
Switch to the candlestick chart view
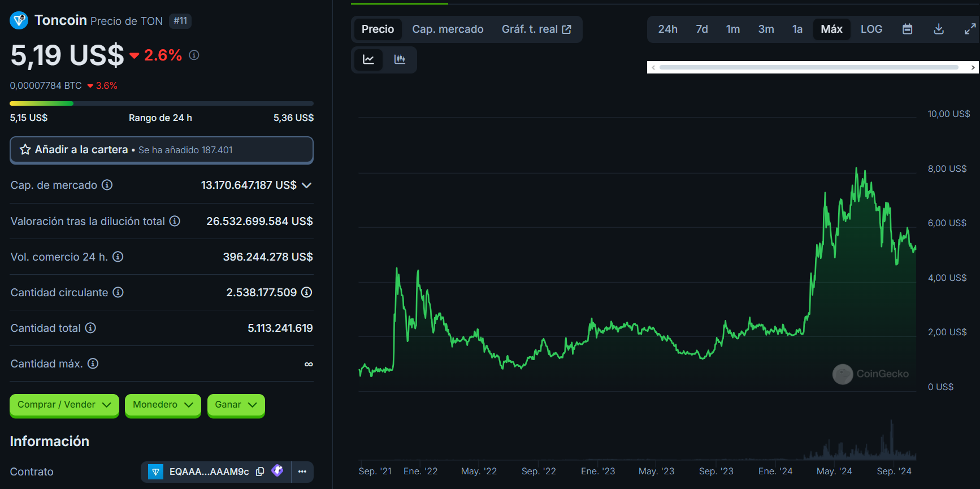(400, 59)
